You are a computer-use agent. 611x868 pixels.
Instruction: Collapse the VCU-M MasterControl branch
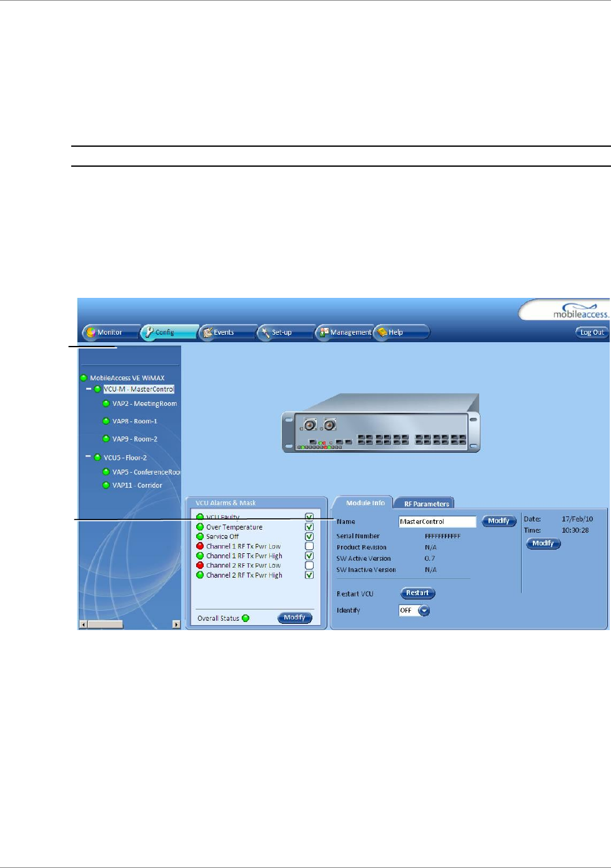88,389
